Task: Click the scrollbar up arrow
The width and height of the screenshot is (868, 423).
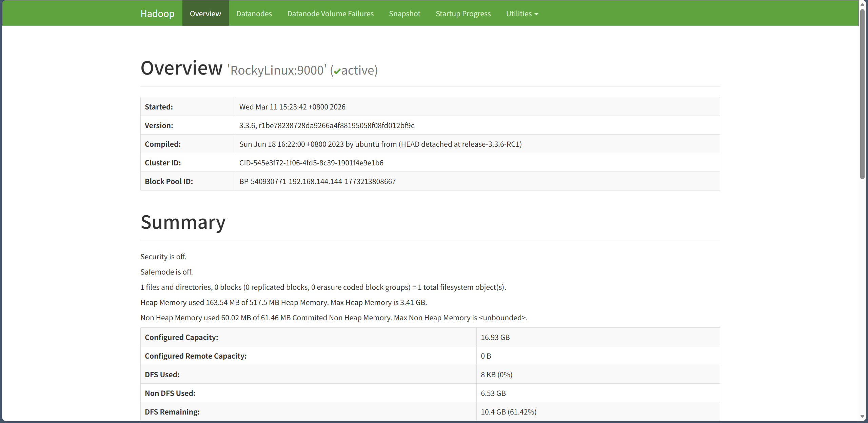Action: pyautogui.click(x=863, y=4)
